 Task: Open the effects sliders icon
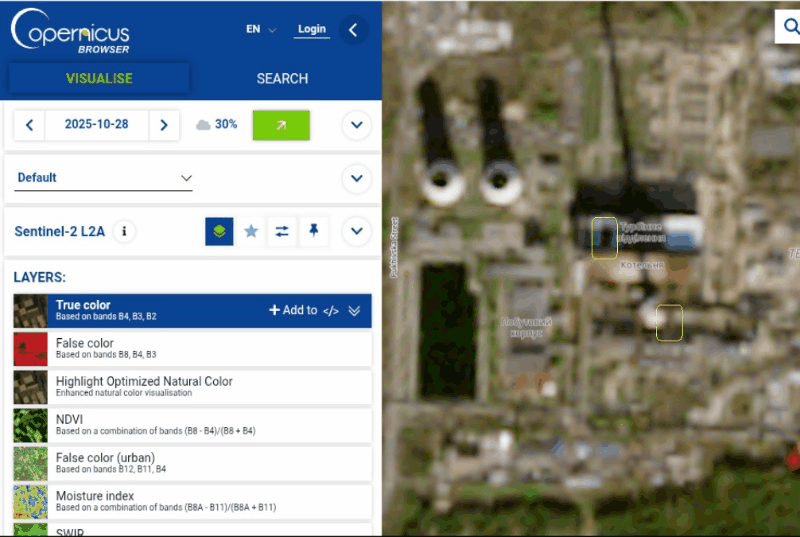pos(282,231)
